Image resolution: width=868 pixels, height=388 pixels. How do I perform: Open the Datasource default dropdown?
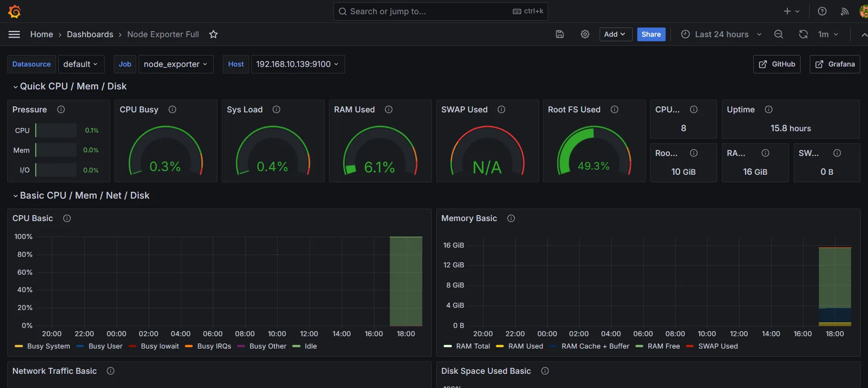(81, 64)
